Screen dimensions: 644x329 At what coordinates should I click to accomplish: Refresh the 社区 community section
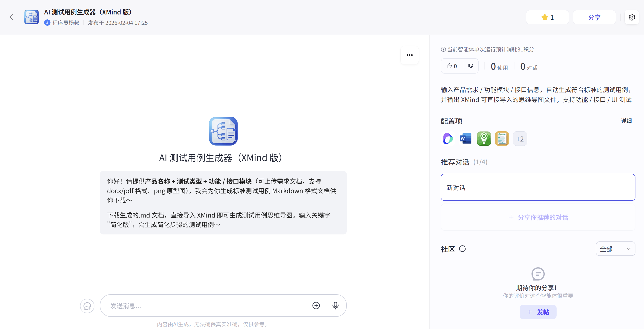click(x=462, y=249)
